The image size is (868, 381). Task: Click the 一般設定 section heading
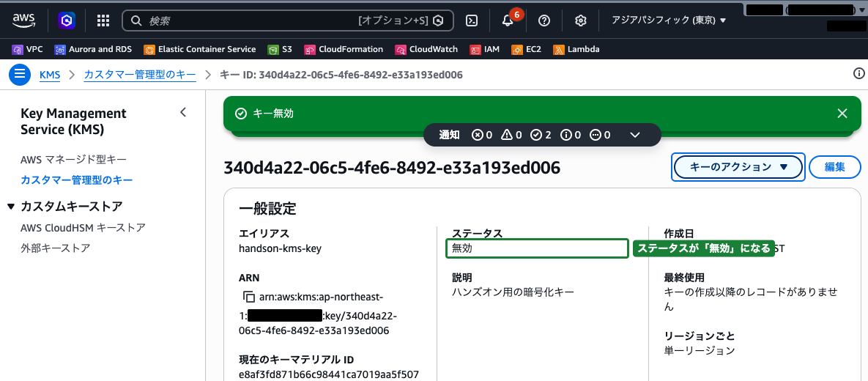(x=268, y=209)
